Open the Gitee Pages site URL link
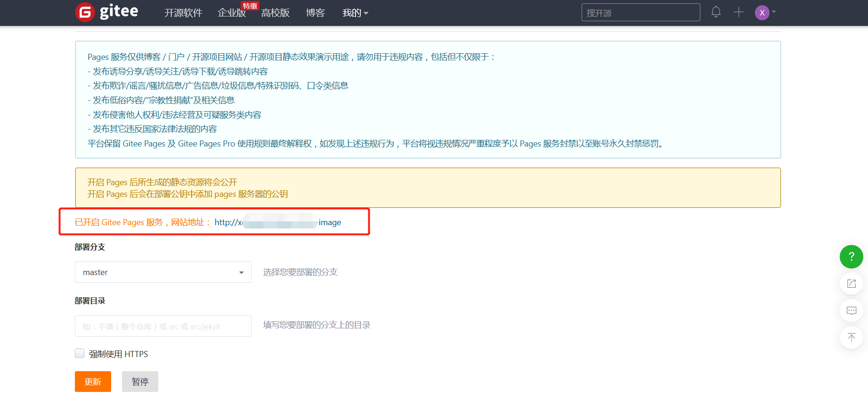 tap(278, 222)
